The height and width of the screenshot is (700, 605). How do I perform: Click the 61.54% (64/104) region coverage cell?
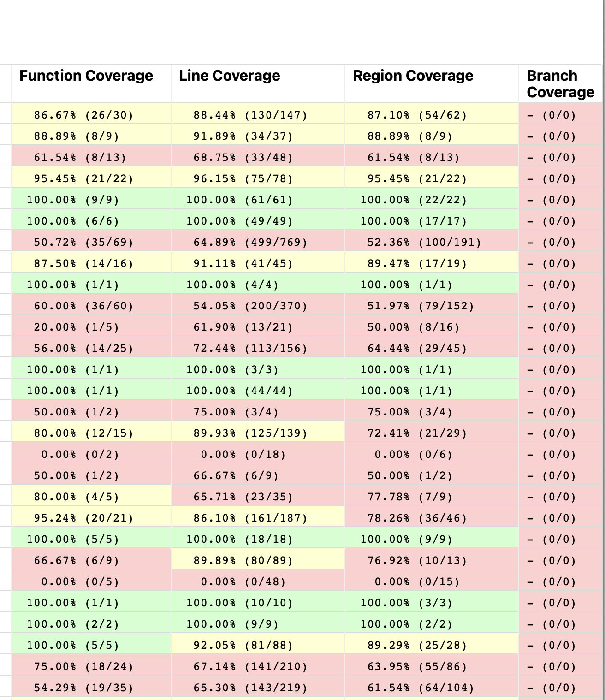pos(421,688)
